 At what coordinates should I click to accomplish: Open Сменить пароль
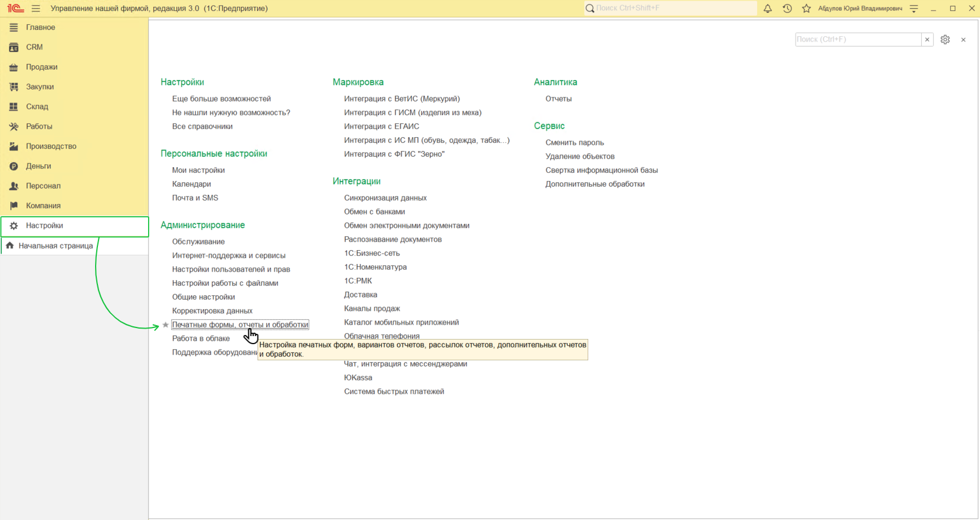(x=574, y=142)
